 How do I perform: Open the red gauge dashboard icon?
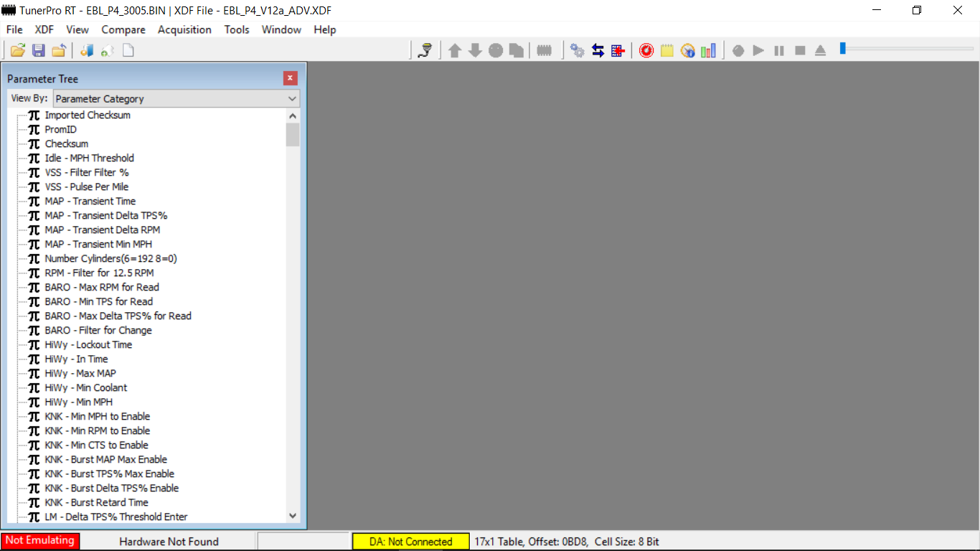point(646,50)
